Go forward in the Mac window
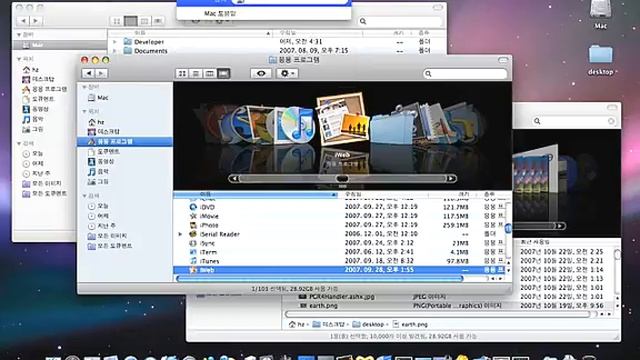The height and width of the screenshot is (360, 640). (36, 20)
